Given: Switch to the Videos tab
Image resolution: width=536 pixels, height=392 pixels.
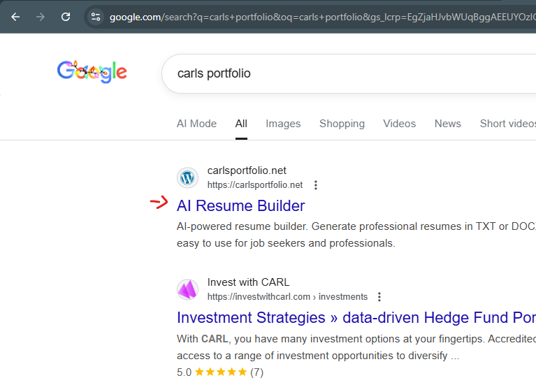Looking at the screenshot, I should tap(399, 124).
